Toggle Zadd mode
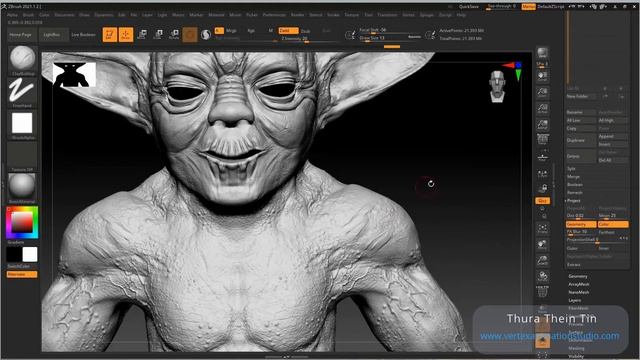This screenshot has height=360, width=640. tap(288, 31)
